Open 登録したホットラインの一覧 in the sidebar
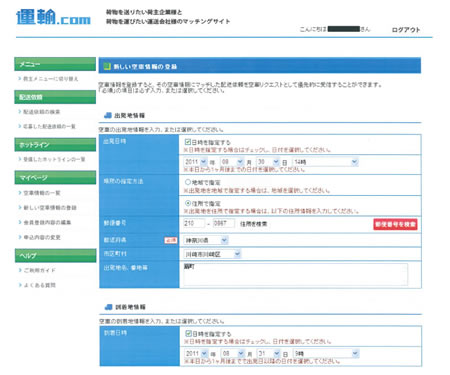450x375 pixels. pos(54,159)
